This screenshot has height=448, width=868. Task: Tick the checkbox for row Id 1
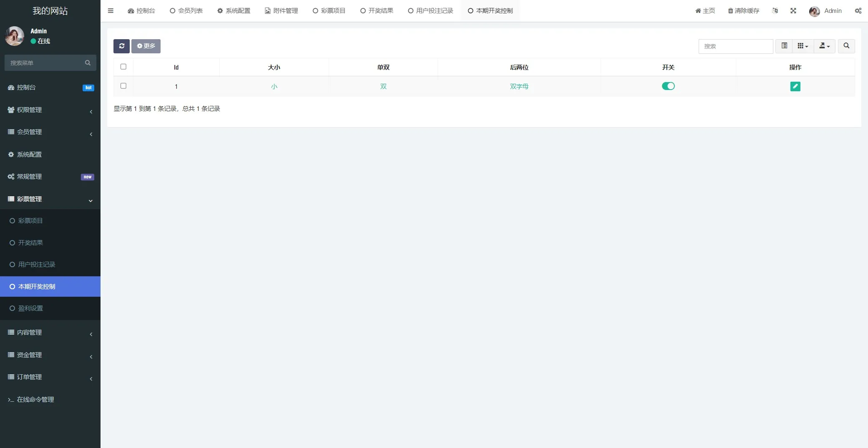pyautogui.click(x=123, y=86)
